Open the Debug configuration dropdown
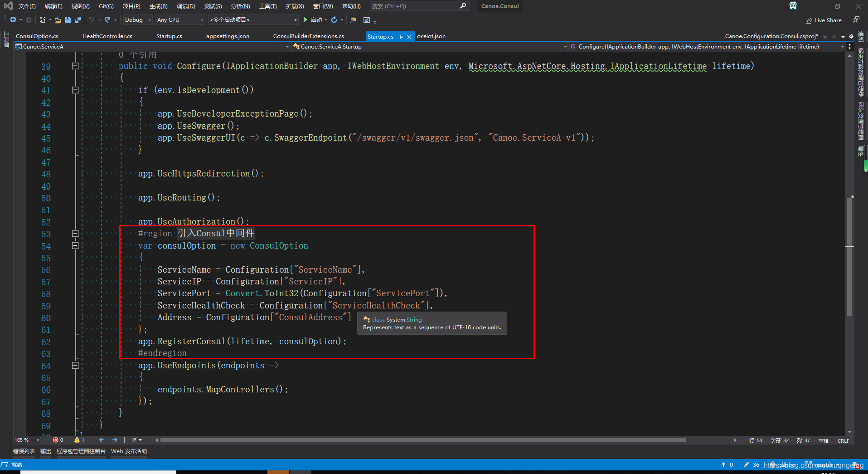The height and width of the screenshot is (474, 868). coord(138,20)
